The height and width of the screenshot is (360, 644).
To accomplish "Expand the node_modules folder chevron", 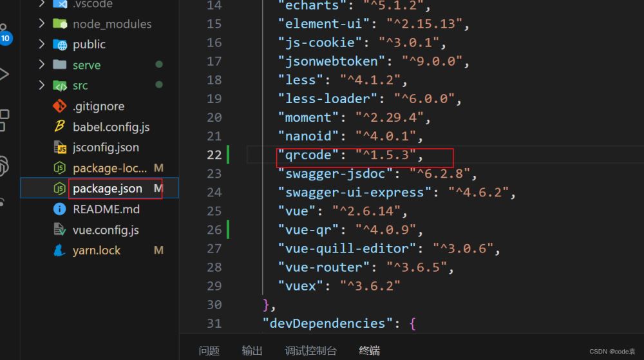I will click(41, 23).
